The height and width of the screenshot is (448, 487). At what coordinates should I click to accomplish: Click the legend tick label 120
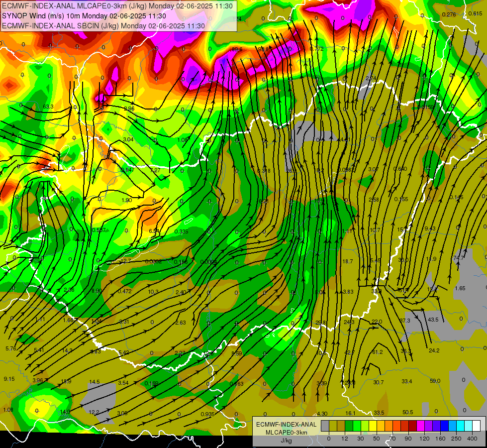424,439
